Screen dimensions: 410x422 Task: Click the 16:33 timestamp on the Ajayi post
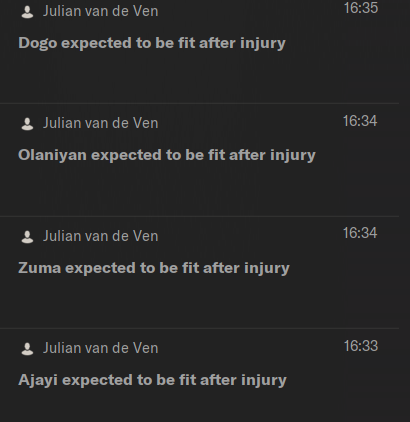361,346
